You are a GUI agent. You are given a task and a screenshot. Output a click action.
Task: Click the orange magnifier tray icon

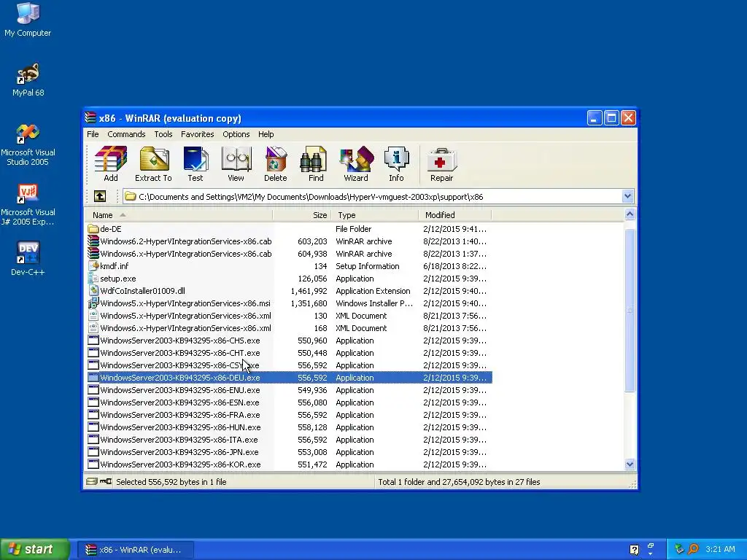pos(693,549)
